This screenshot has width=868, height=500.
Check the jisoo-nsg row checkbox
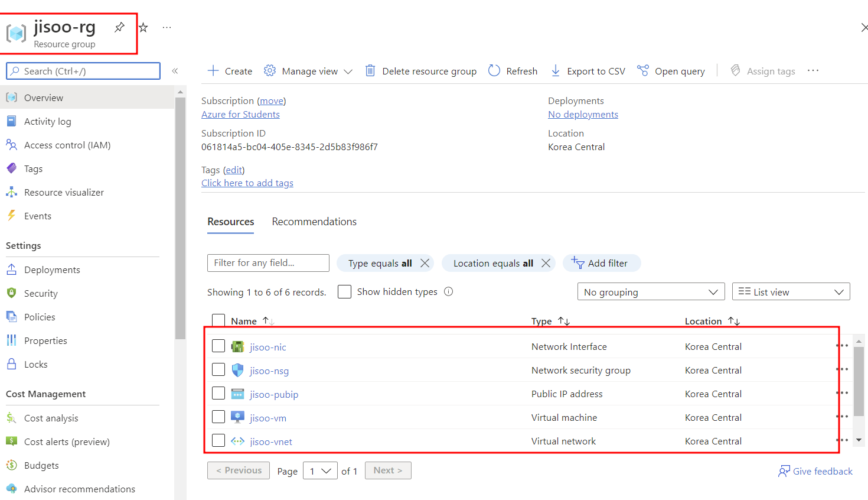pyautogui.click(x=218, y=369)
